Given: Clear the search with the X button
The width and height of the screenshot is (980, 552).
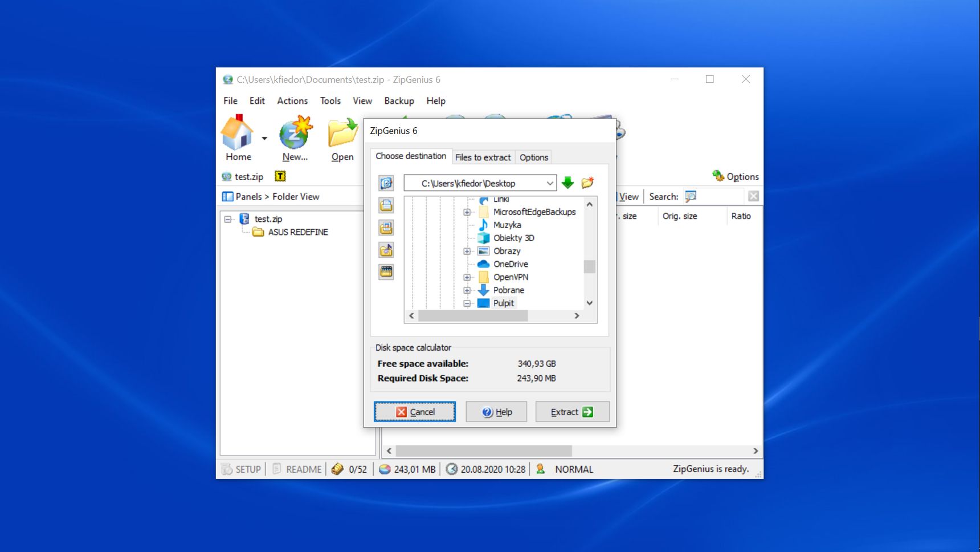Looking at the screenshot, I should point(753,196).
